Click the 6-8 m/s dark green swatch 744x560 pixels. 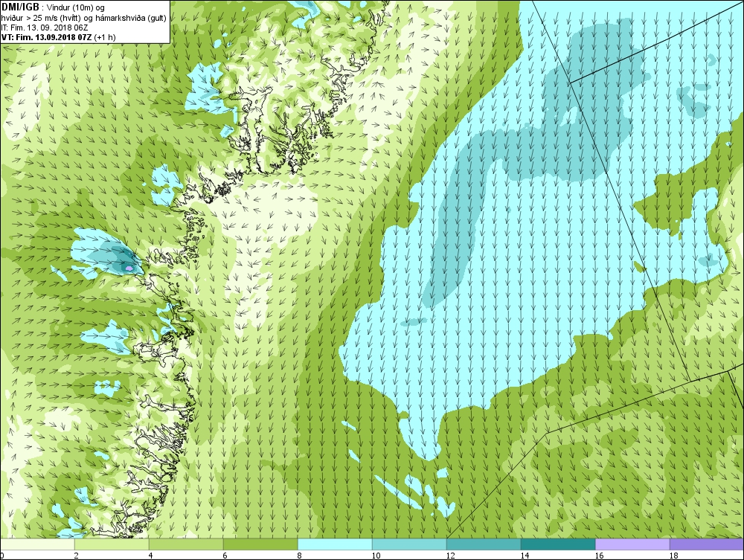[260, 544]
